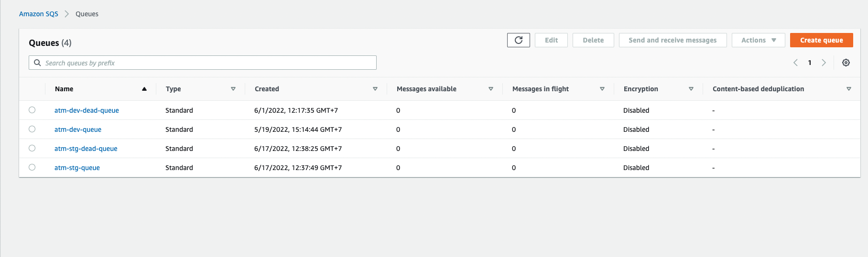Image resolution: width=868 pixels, height=257 pixels.
Task: Sort by Created column arrow
Action: pyautogui.click(x=375, y=89)
